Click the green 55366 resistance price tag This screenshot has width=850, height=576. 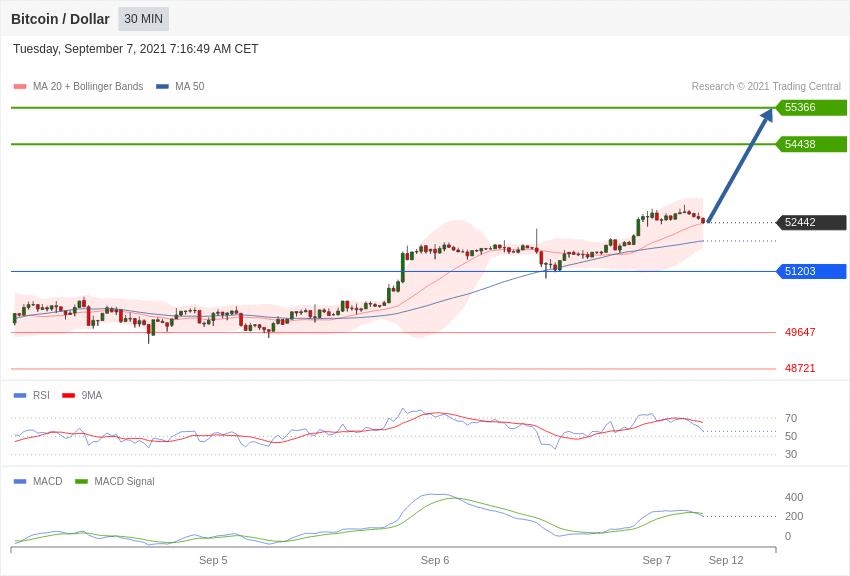pos(812,107)
